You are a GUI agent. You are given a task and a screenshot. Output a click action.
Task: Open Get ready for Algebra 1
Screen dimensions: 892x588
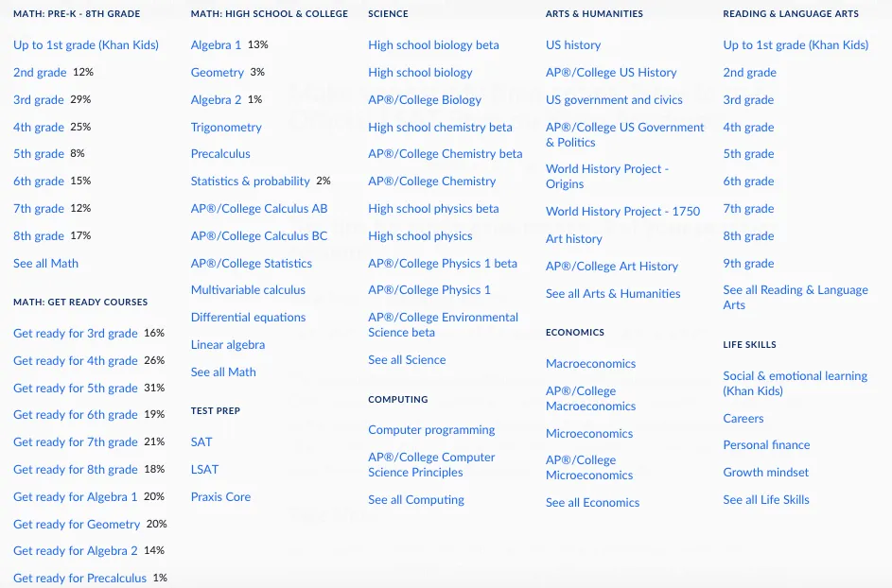pos(76,496)
